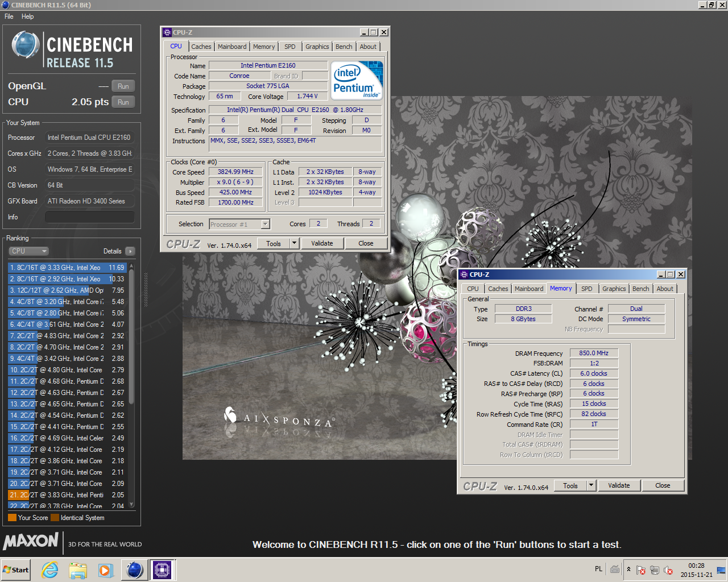Open Tools dropdown arrow in second CPU-Z
The width and height of the screenshot is (728, 582).
coord(591,486)
